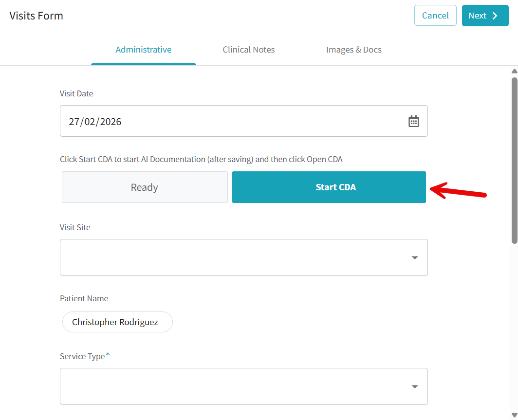Viewport: 518px width, 420px height.
Task: Click the chevron arrow inside the Next button
Action: (x=495, y=15)
